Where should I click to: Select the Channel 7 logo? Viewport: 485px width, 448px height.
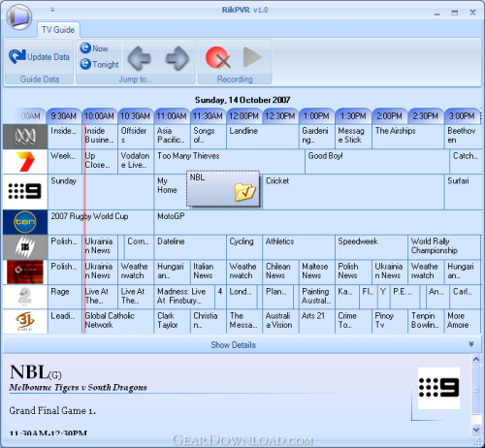(x=25, y=162)
